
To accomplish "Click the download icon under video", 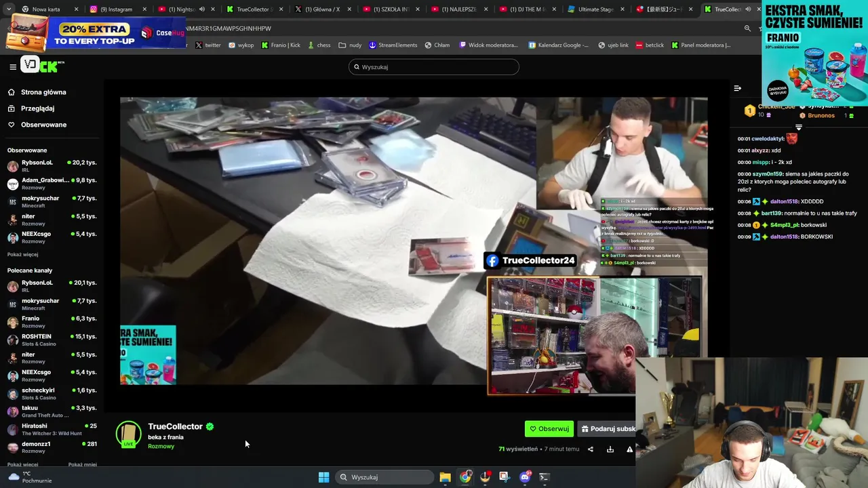I will (x=610, y=449).
